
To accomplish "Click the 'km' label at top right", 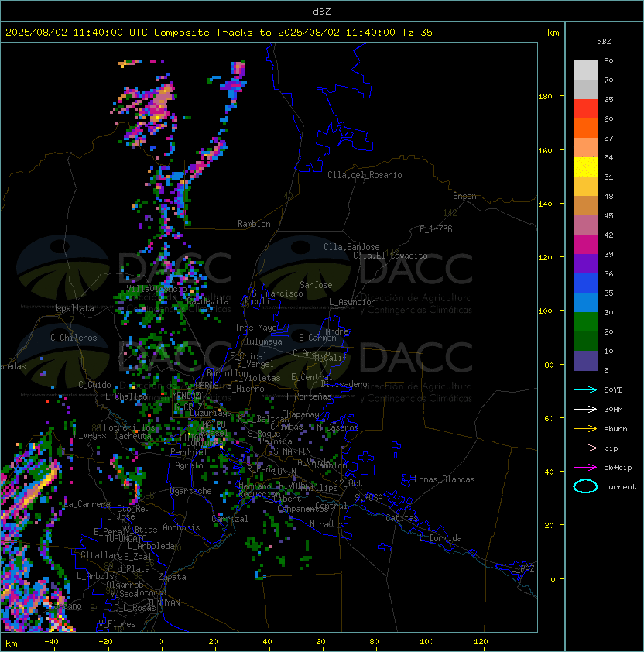I will (x=553, y=33).
